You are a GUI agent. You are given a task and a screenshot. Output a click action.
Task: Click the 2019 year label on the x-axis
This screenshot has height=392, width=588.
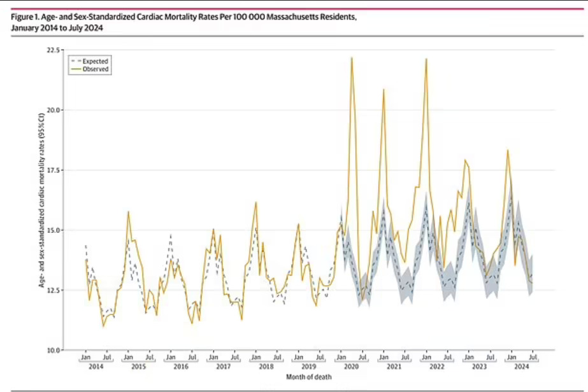(309, 367)
